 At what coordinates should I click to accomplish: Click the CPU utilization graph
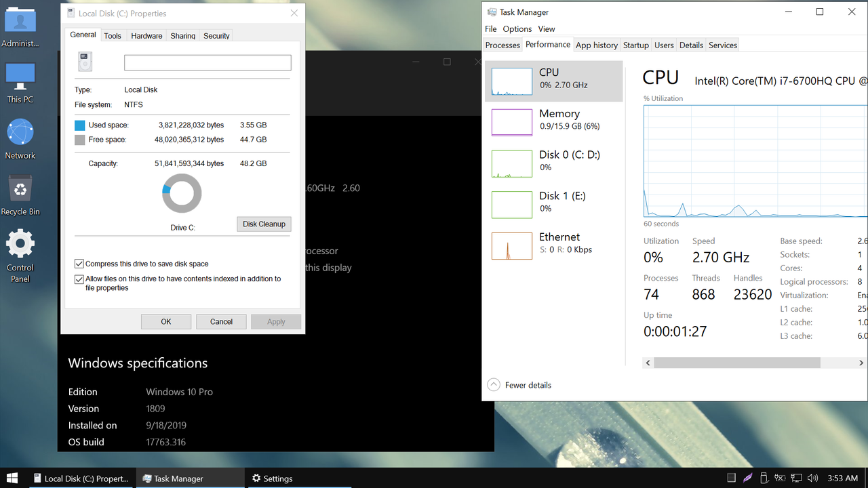click(x=755, y=161)
